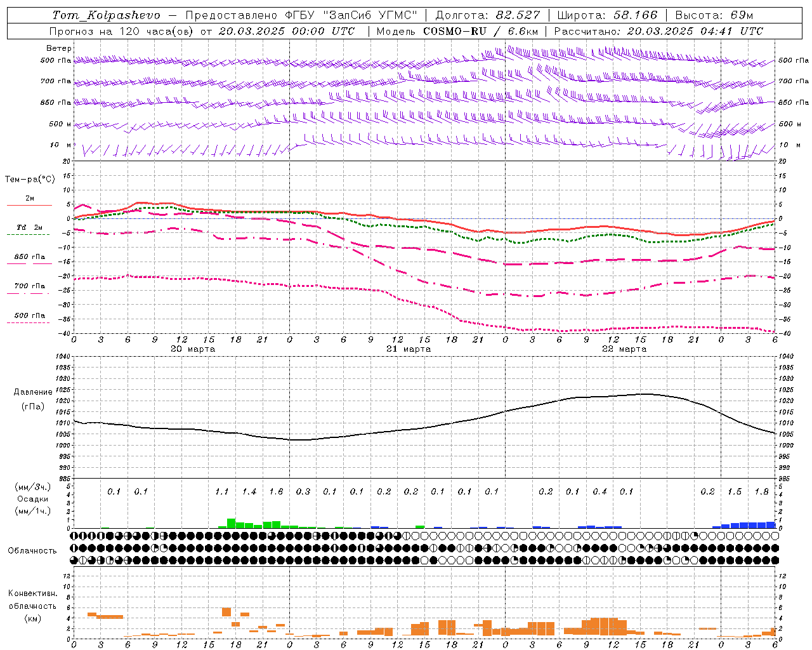
Task: Click the 'Td 2м' dew point legend entry
Action: click(x=29, y=227)
